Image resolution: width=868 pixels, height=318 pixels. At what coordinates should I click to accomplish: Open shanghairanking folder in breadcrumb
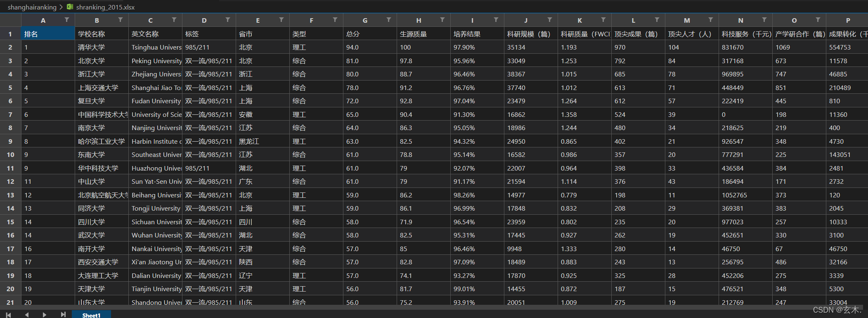tap(32, 7)
